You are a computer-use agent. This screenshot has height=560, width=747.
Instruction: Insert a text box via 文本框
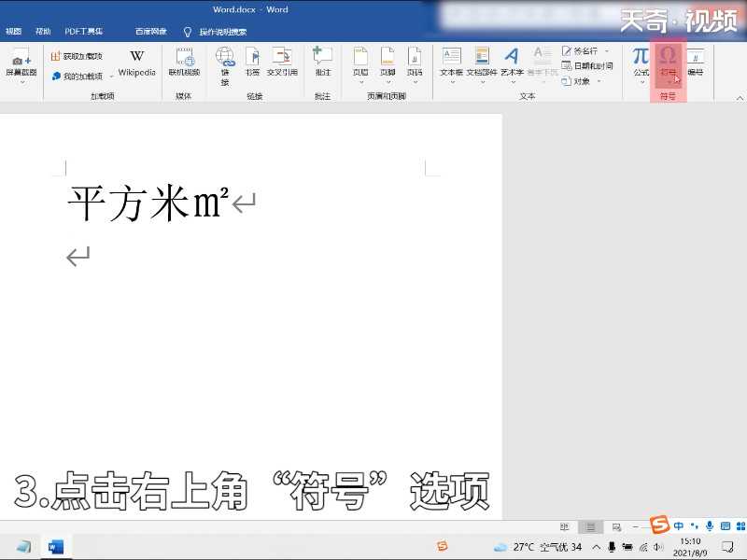pos(450,63)
